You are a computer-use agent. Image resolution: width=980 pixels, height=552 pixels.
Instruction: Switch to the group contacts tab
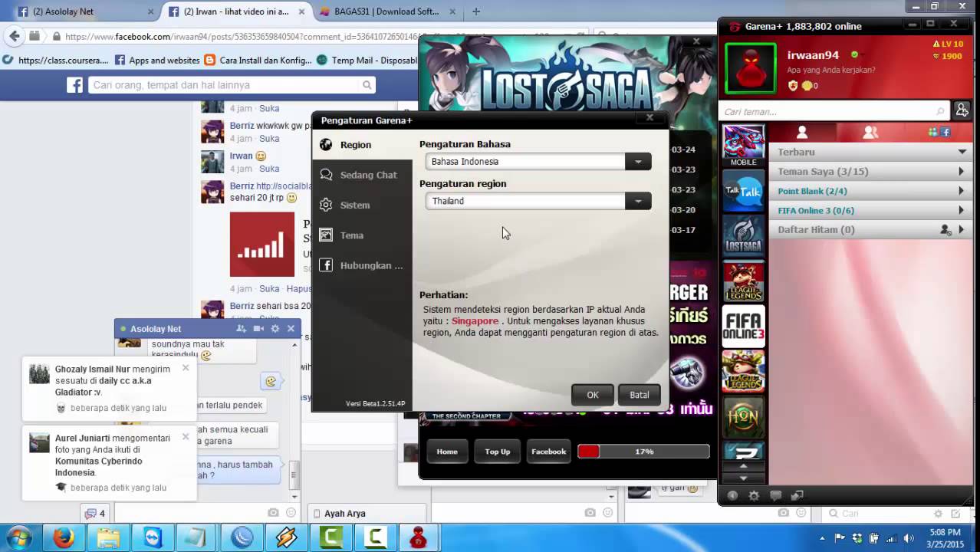(x=870, y=133)
